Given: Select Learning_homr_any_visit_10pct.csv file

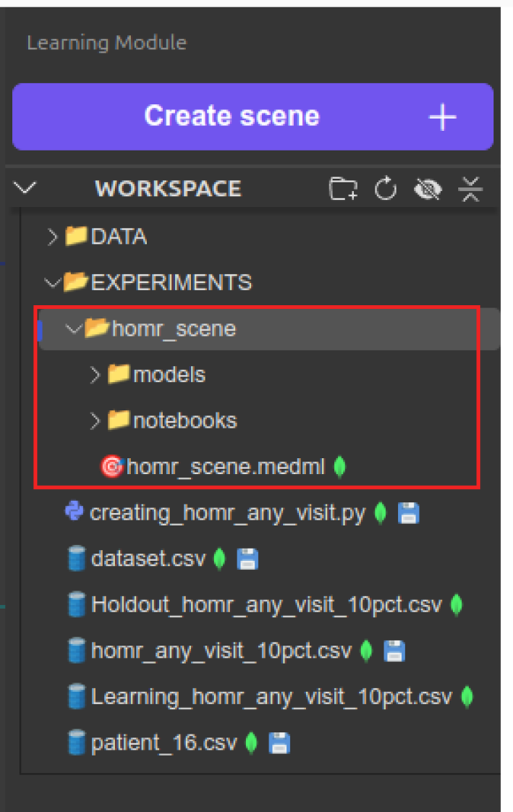Looking at the screenshot, I should pos(271,696).
